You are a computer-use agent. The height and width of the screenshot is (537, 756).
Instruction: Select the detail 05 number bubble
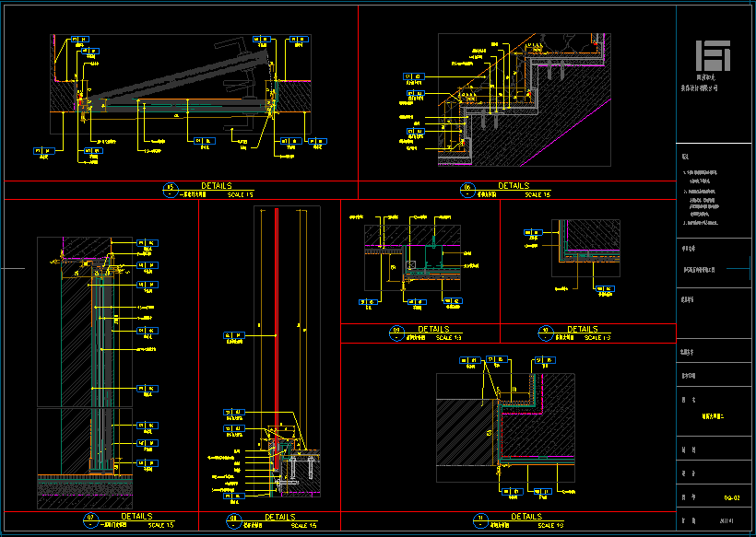pos(169,190)
